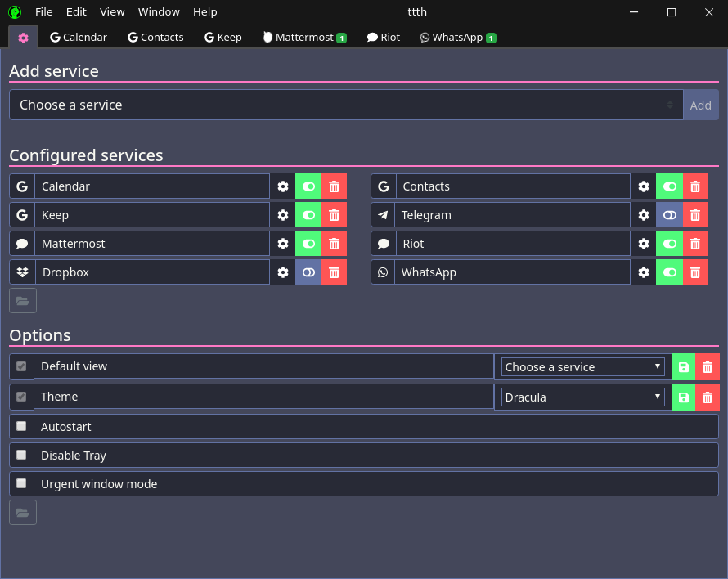Delete the Keep service
The image size is (728, 579).
tap(335, 215)
